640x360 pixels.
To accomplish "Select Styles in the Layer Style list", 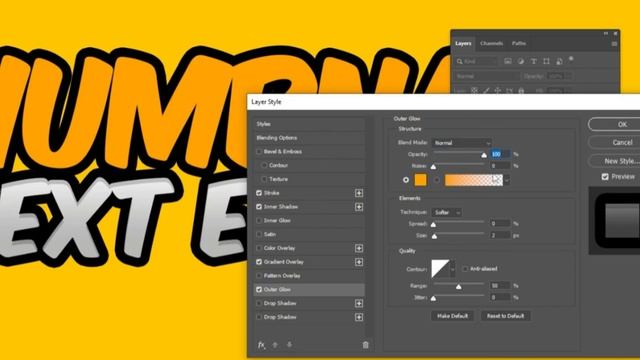I will click(x=309, y=124).
